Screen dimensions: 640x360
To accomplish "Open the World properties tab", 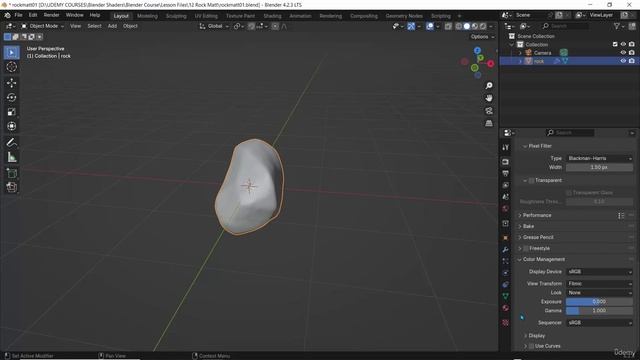I will click(506, 209).
